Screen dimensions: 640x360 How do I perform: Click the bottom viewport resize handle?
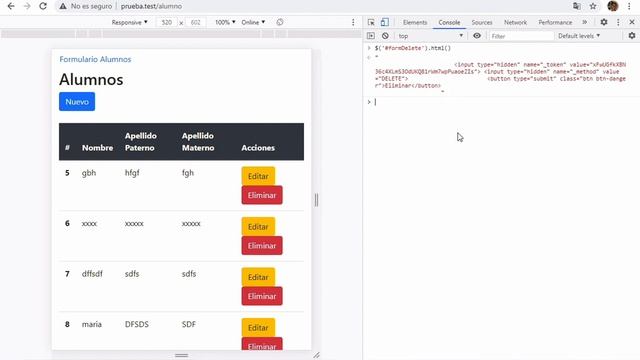click(182, 356)
